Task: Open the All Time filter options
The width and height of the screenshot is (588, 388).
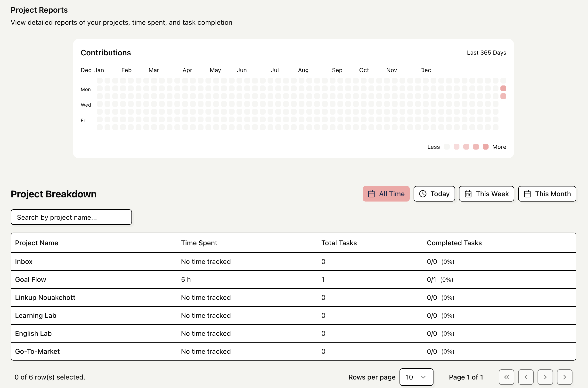Action: pyautogui.click(x=386, y=194)
